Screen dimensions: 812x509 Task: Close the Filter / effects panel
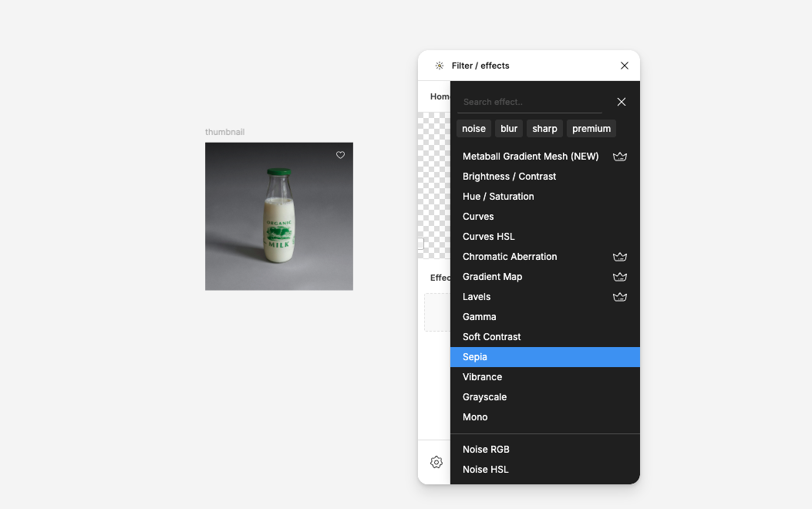click(x=625, y=66)
